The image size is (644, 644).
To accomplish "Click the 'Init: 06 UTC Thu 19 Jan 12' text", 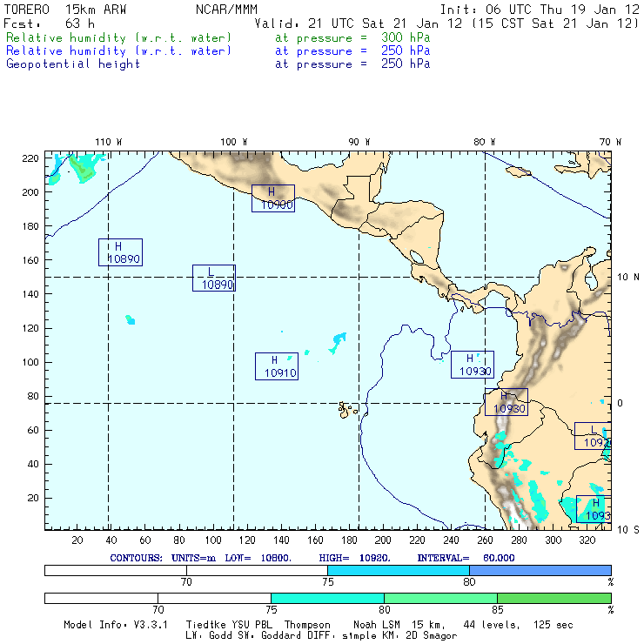I will 540,10.
